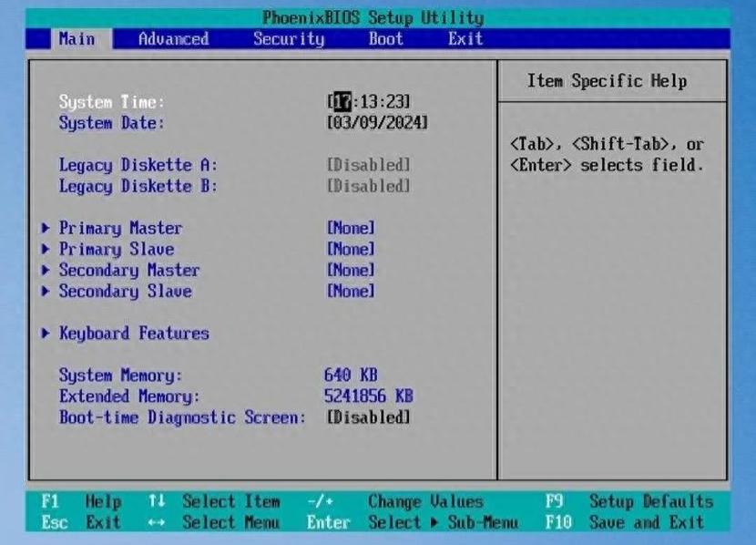This screenshot has width=756, height=545.
Task: Click the Sub-Menu triangle icon in footer
Action: [434, 522]
